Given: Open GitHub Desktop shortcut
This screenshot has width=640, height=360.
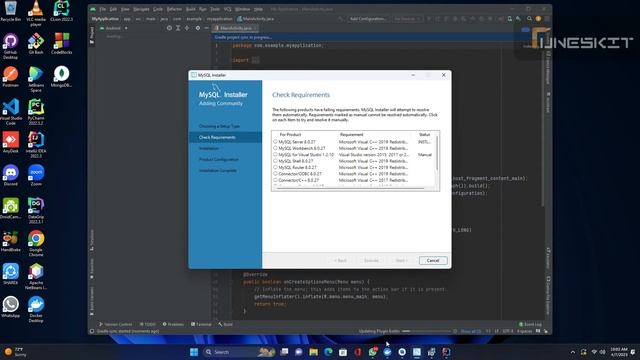Looking at the screenshot, I should [11, 46].
